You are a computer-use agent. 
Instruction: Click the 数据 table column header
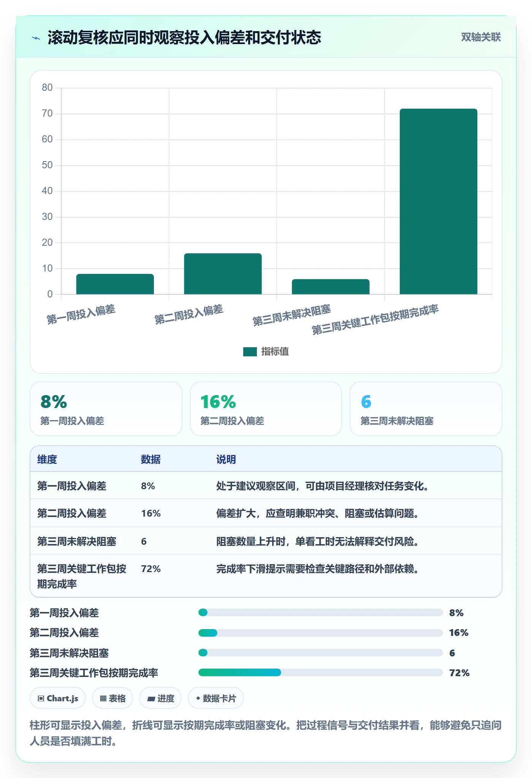[x=151, y=459]
